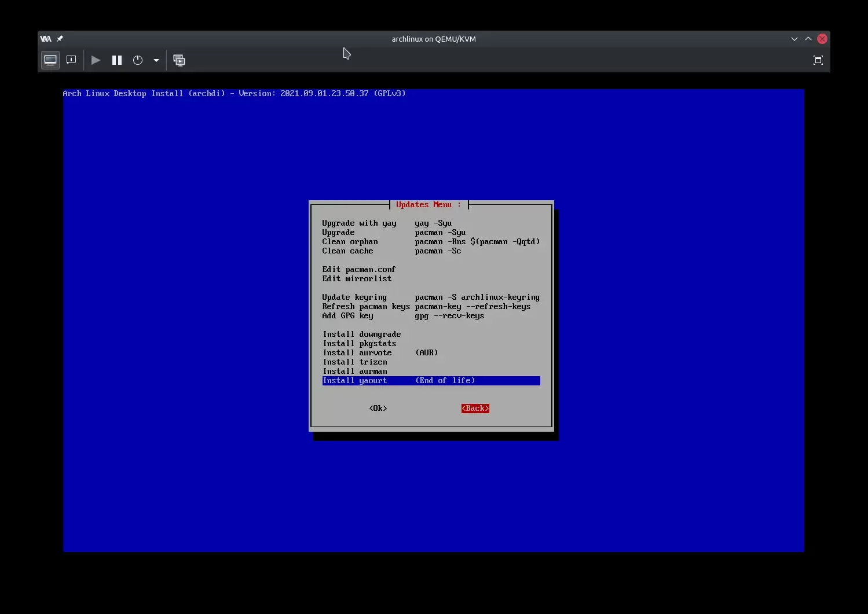
Task: Open the shutdown options dropdown arrow
Action: point(156,60)
